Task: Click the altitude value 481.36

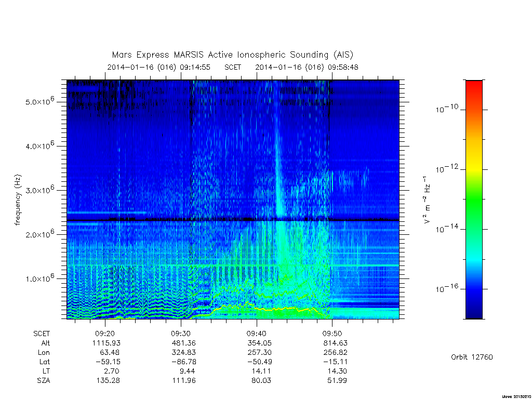Action: [x=183, y=343]
